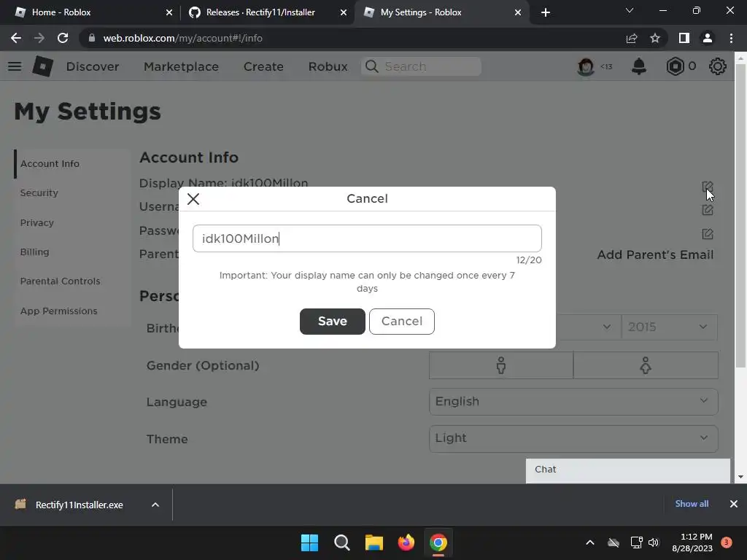Click Add Parent's Email link
The width and height of the screenshot is (747, 560).
[x=655, y=254]
